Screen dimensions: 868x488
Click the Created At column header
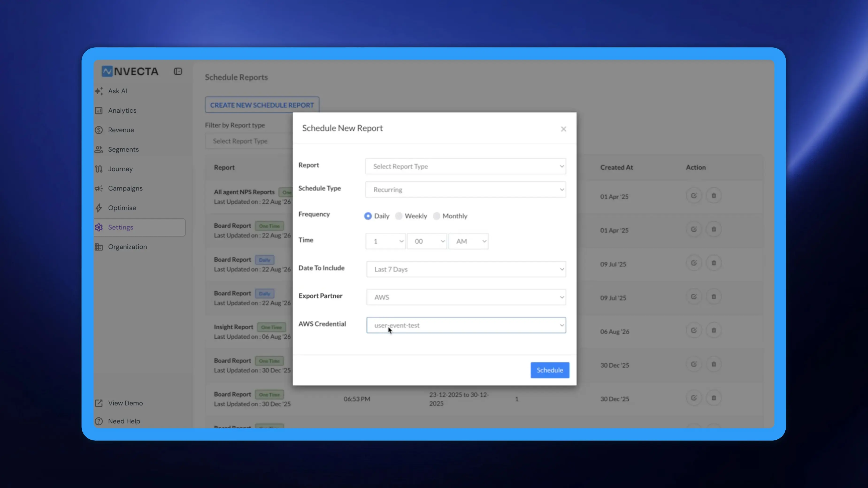[616, 167]
